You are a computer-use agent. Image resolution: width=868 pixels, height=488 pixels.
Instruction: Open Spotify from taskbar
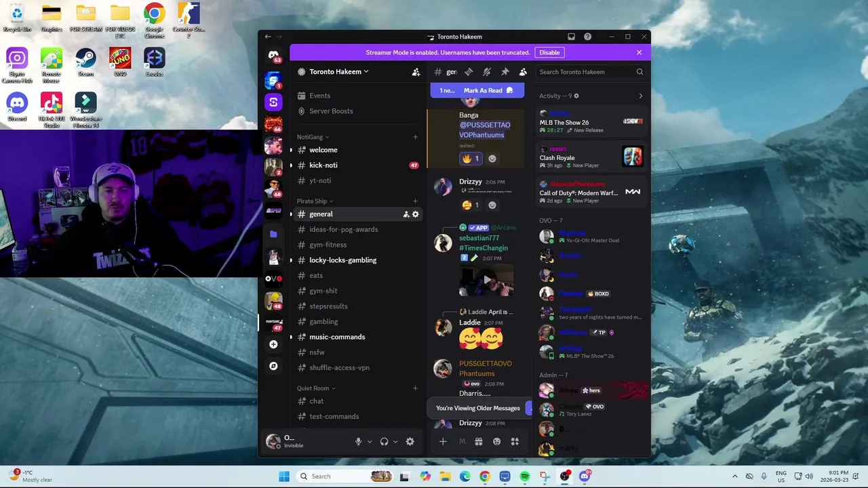[x=524, y=476]
